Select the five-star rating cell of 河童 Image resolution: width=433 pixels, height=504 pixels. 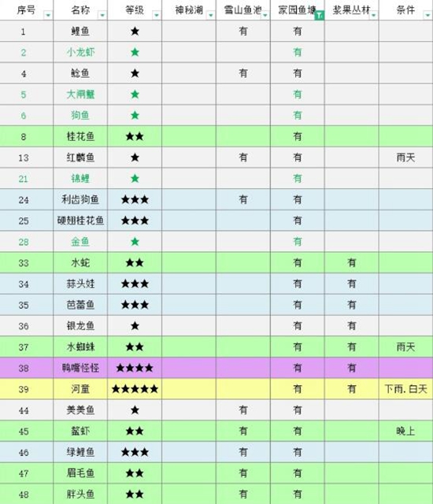[135, 389]
